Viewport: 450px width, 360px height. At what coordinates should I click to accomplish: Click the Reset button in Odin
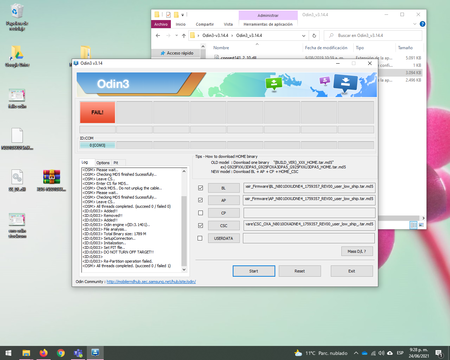[x=300, y=271]
